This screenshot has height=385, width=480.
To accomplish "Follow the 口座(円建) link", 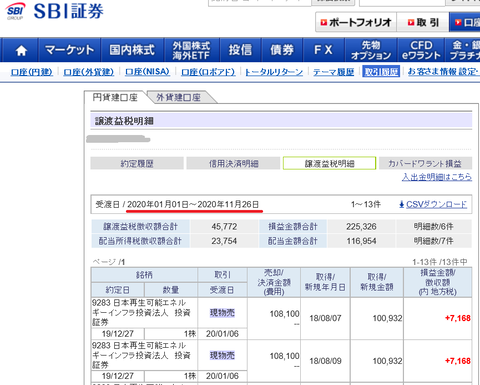I will click(x=32, y=72).
